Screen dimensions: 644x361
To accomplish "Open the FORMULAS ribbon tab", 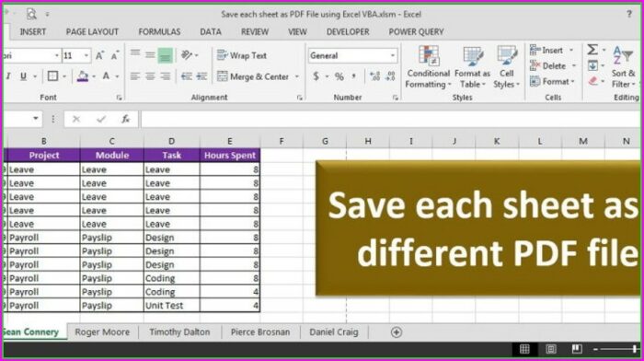I will (x=159, y=31).
